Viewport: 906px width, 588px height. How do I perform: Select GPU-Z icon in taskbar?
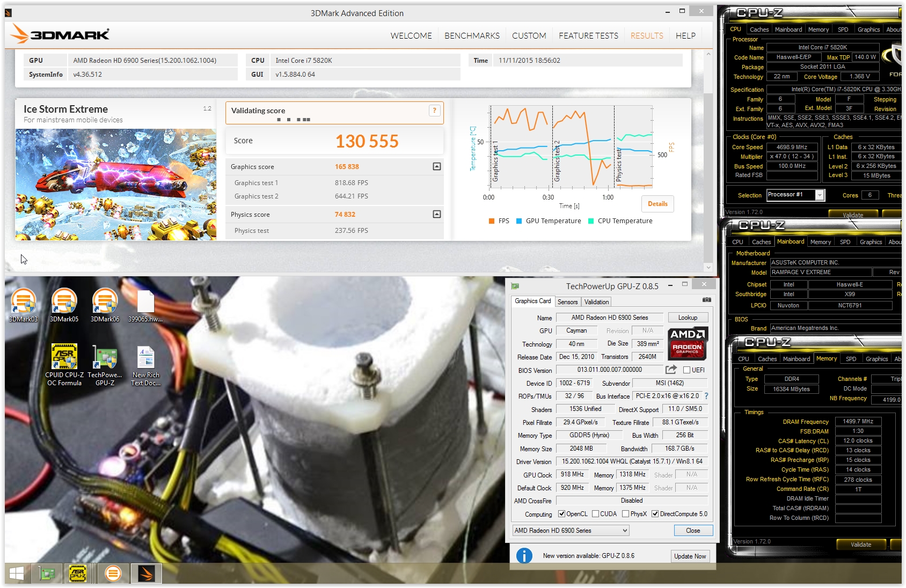coord(47,574)
